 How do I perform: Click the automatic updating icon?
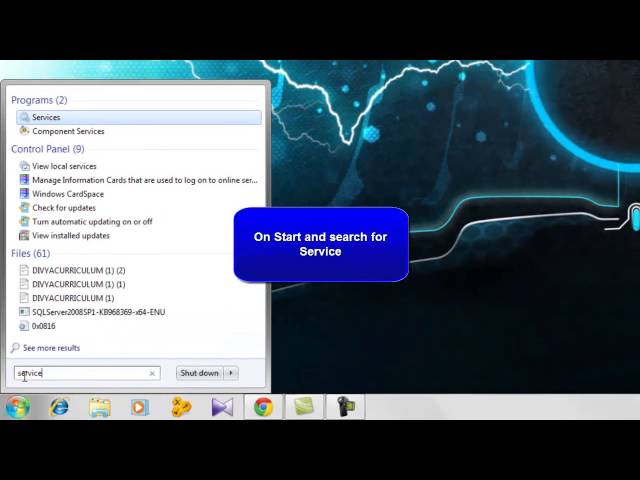[24, 222]
